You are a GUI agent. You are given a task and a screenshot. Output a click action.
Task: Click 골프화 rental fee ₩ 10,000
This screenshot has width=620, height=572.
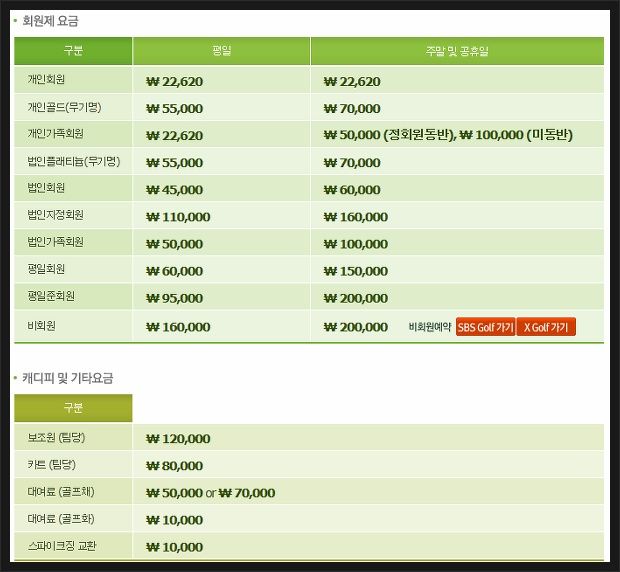[174, 520]
